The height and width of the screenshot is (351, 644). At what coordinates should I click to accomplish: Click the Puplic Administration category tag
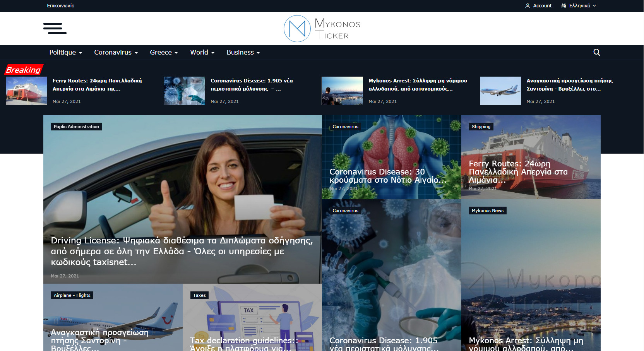(76, 127)
